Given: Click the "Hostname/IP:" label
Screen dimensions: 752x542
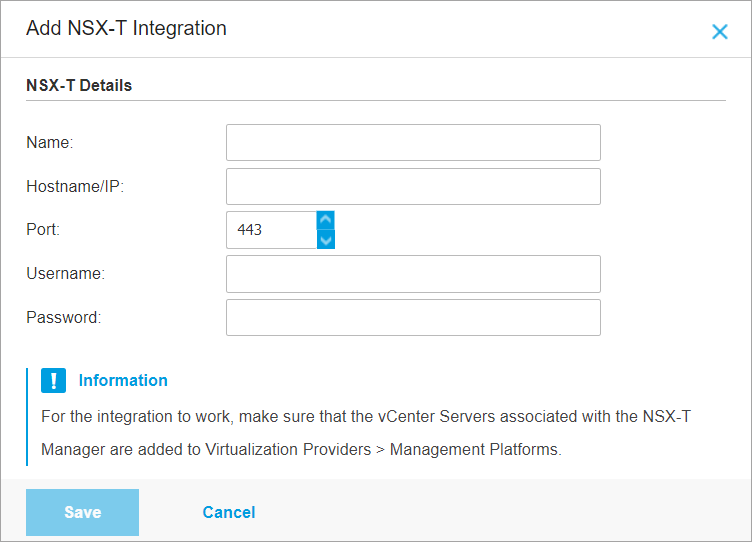Looking at the screenshot, I should 75,187.
